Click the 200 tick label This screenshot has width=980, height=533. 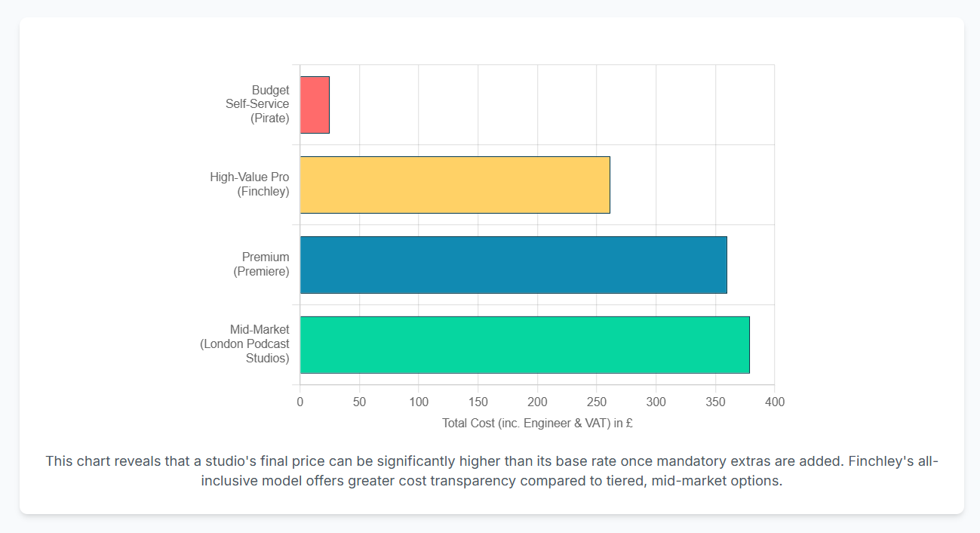[537, 402]
